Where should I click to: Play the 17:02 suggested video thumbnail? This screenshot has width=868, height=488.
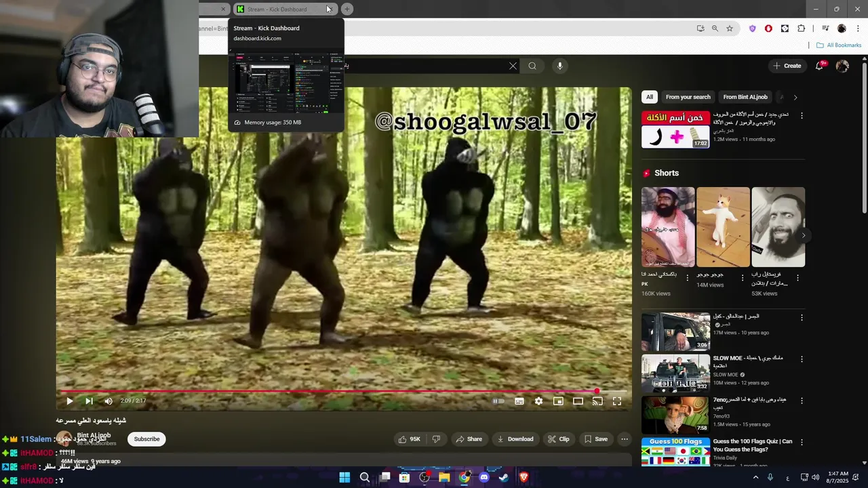(x=675, y=129)
